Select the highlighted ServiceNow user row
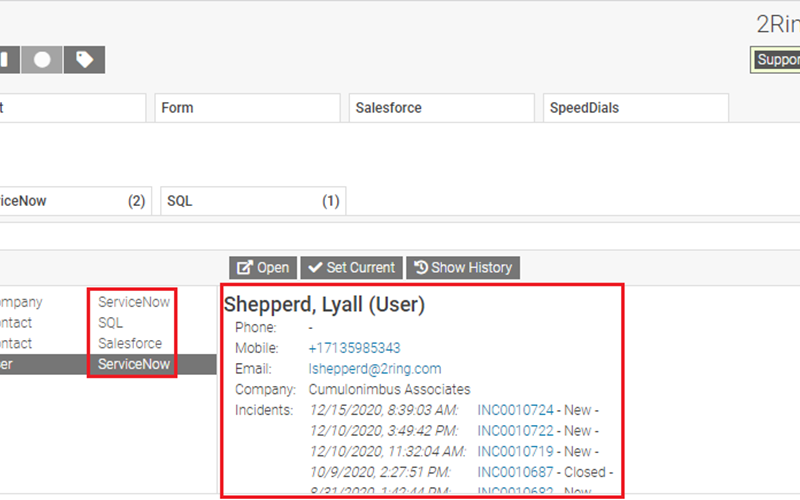 108,364
